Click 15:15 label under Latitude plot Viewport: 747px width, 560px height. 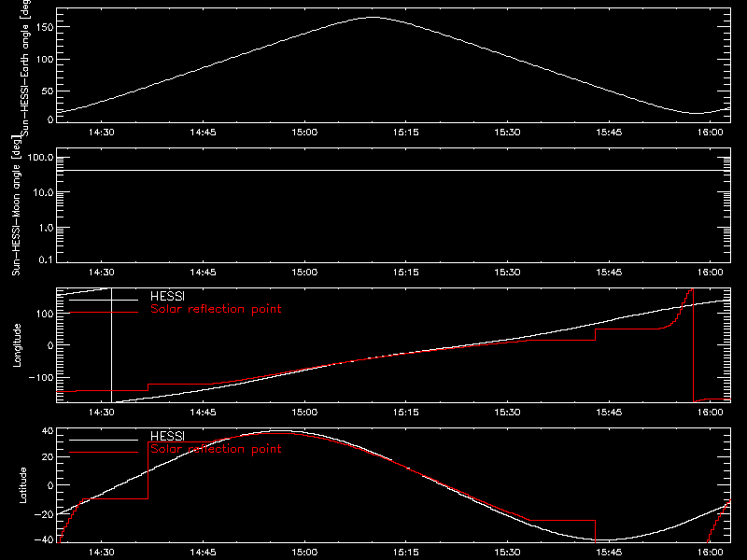pos(406,553)
